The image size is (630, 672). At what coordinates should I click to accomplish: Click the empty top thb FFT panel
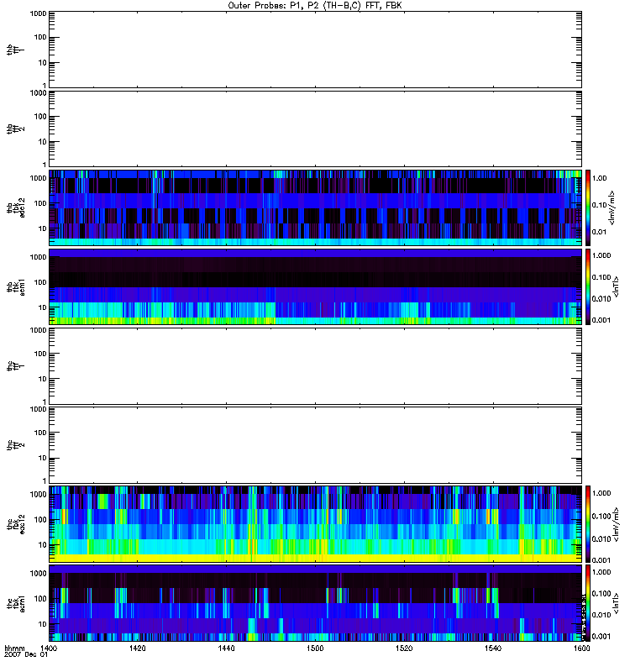[314, 49]
